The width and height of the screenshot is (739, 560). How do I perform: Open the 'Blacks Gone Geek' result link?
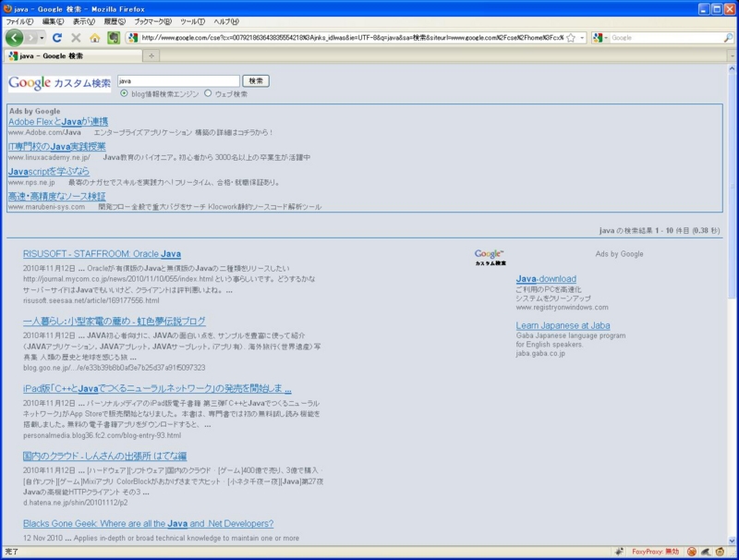[x=148, y=523]
